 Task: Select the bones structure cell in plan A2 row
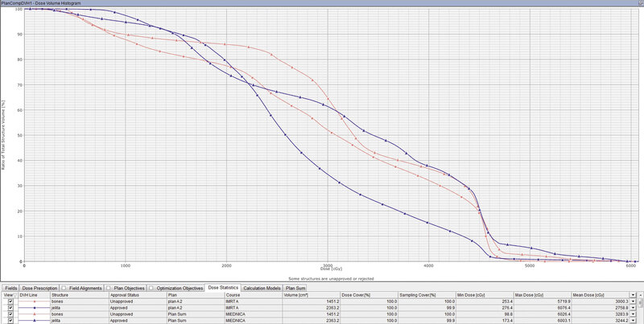[x=79, y=301]
